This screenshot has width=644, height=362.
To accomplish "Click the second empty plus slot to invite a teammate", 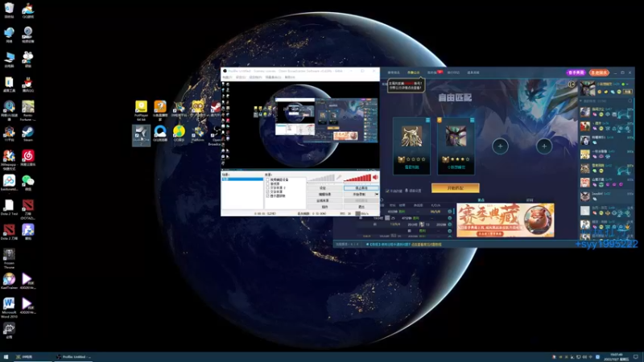I will click(544, 146).
